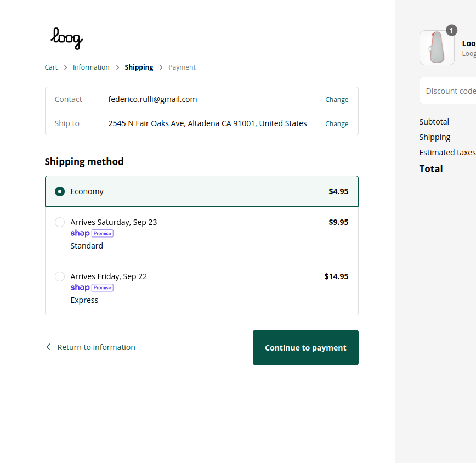Image resolution: width=476 pixels, height=463 pixels.
Task: Continue to payment
Action: pyautogui.click(x=305, y=348)
